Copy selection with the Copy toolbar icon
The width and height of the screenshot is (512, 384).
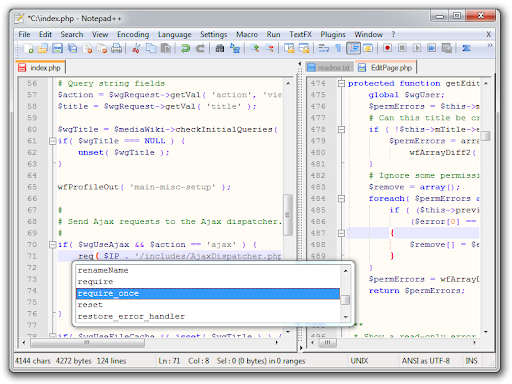(x=151, y=49)
